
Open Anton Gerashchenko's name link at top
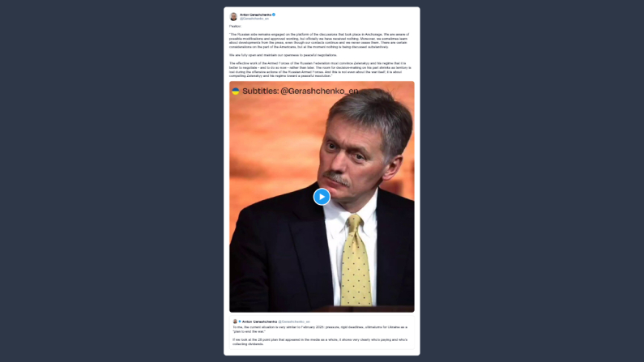[x=255, y=15]
